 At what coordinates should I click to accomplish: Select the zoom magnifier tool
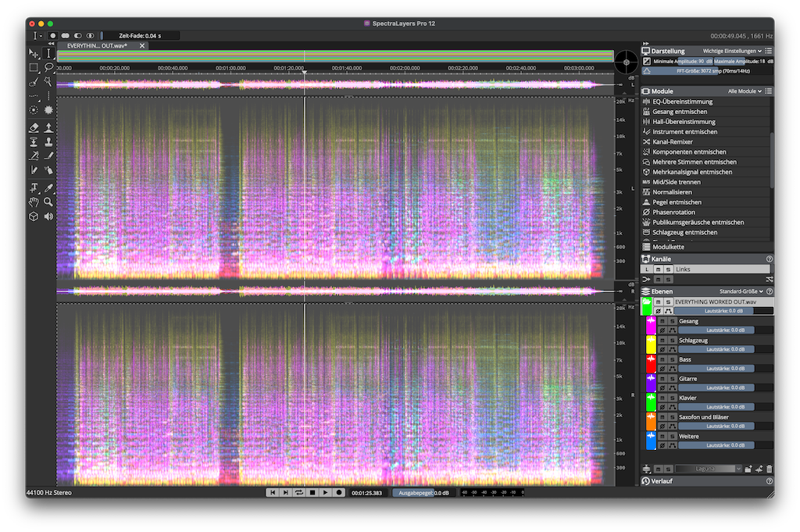48,202
